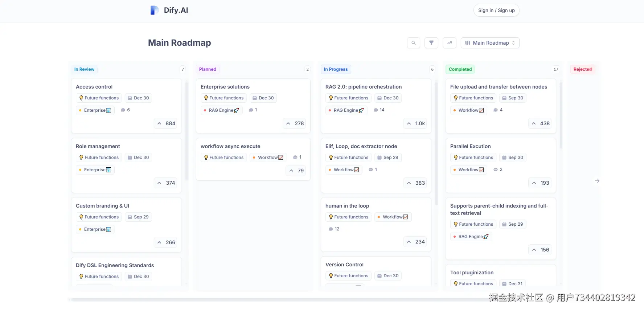Image resolution: width=644 pixels, height=311 pixels.
Task: Click the trending sort arrow icon
Action: point(450,43)
